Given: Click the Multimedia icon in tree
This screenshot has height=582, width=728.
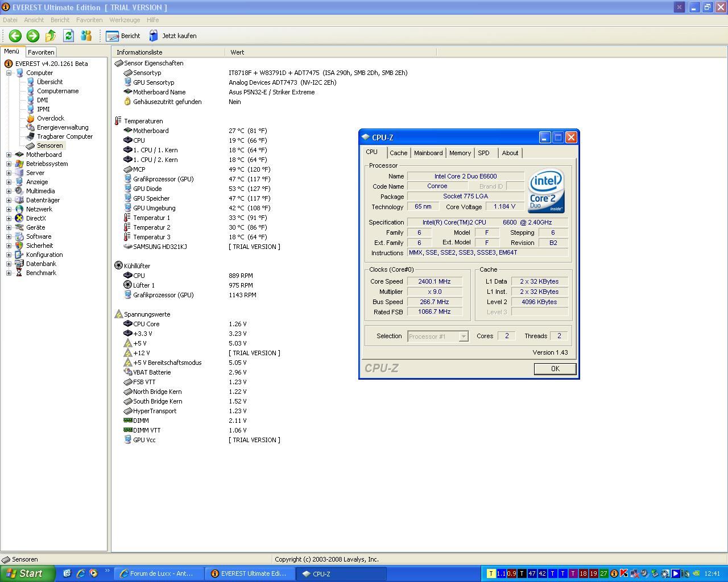Looking at the screenshot, I should (19, 191).
